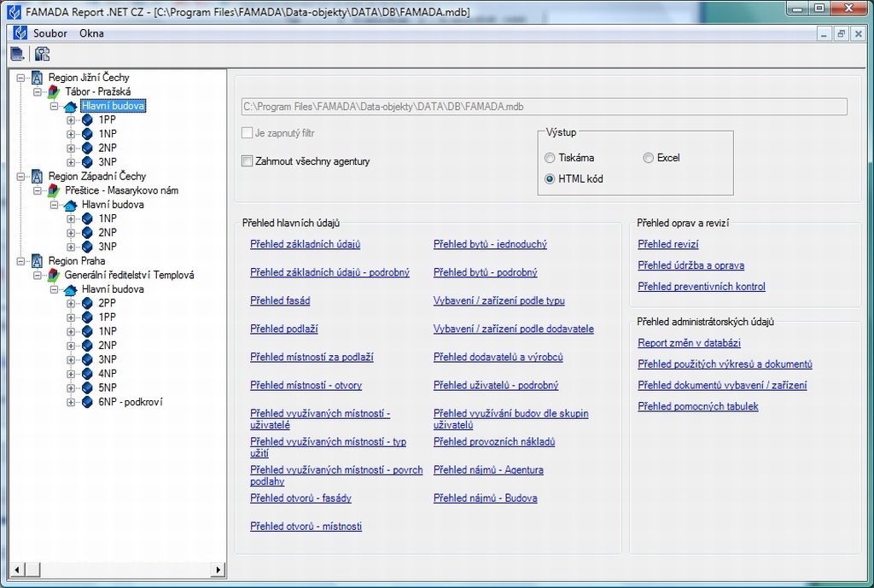Click the database path text field
This screenshot has width=874, height=588.
click(x=544, y=107)
